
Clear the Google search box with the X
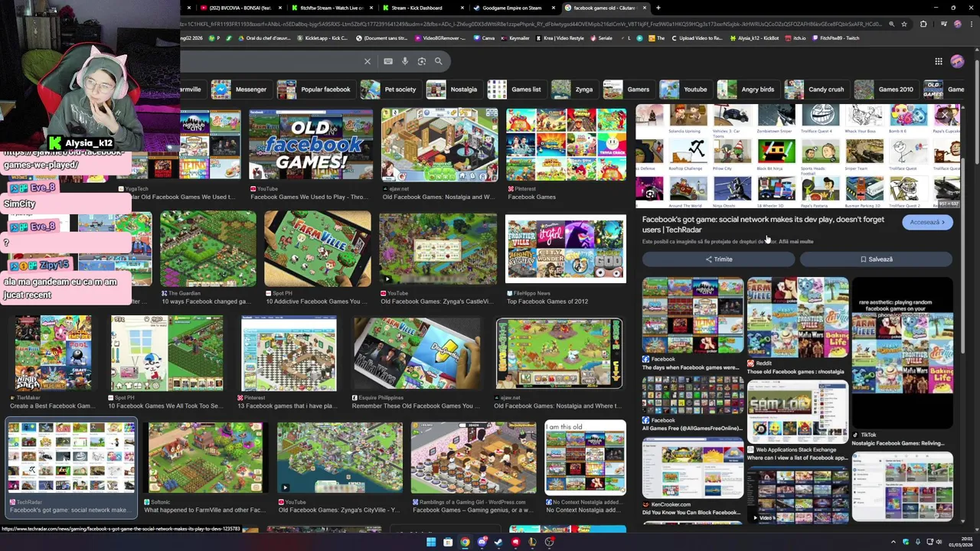[367, 61]
